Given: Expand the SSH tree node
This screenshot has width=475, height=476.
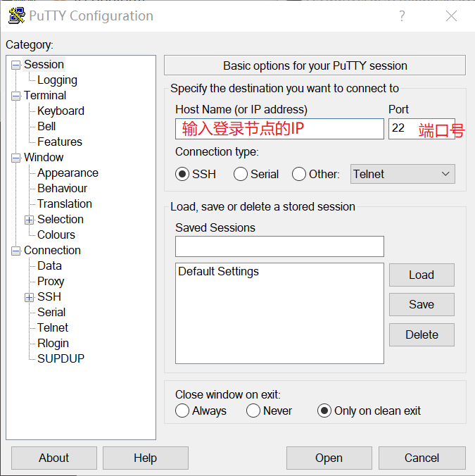Looking at the screenshot, I should [x=30, y=297].
